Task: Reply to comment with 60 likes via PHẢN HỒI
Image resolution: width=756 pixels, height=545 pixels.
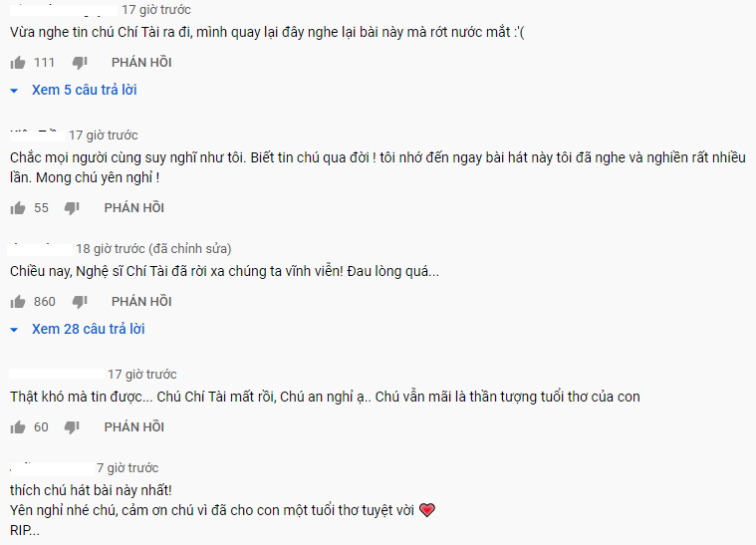Action: point(134,426)
